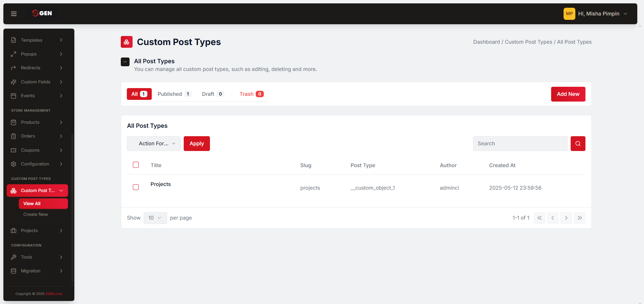Click the Popups expand-arrows icon
The image size is (644, 304).
point(13,54)
